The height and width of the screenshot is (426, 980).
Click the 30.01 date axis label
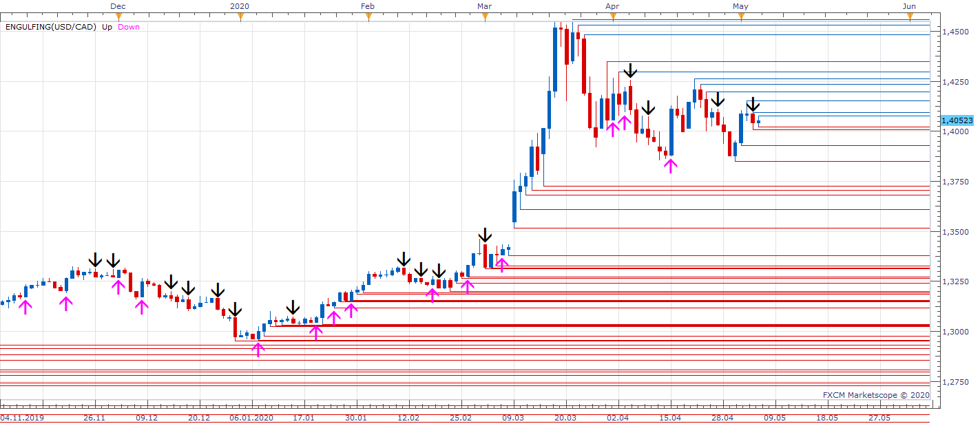pyautogui.click(x=356, y=418)
